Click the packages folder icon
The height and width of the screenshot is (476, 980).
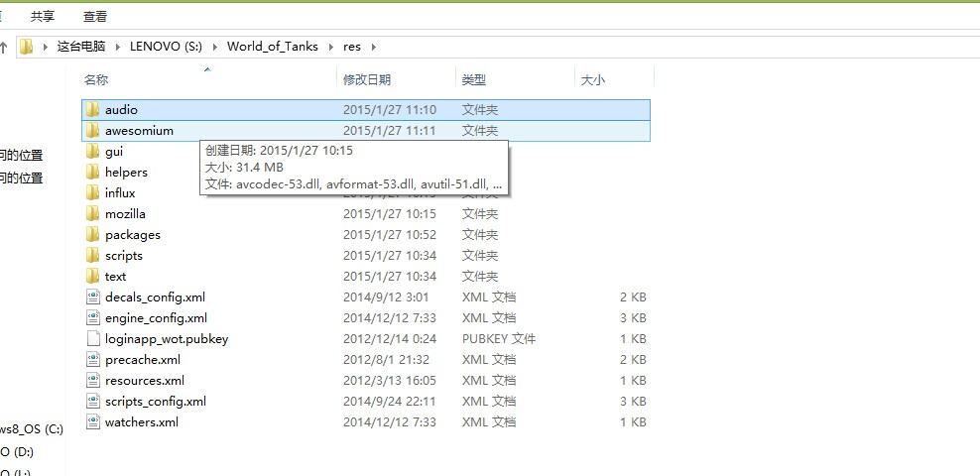click(92, 235)
